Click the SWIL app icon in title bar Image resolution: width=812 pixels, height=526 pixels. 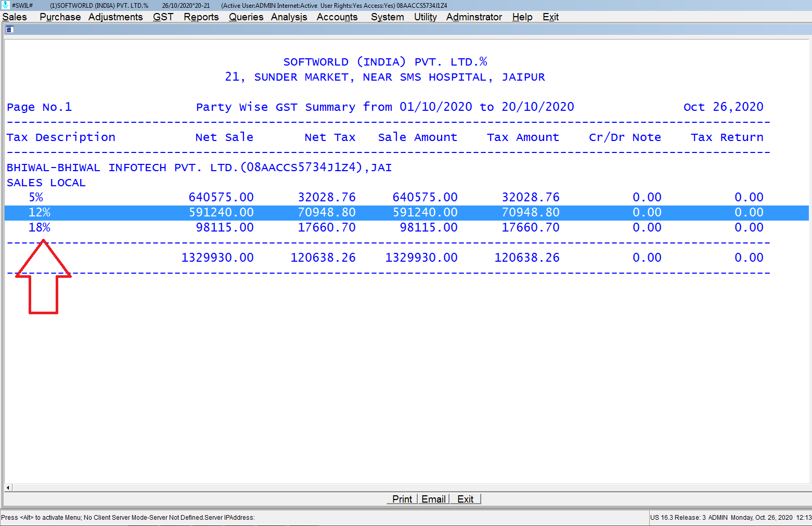[x=5, y=5]
